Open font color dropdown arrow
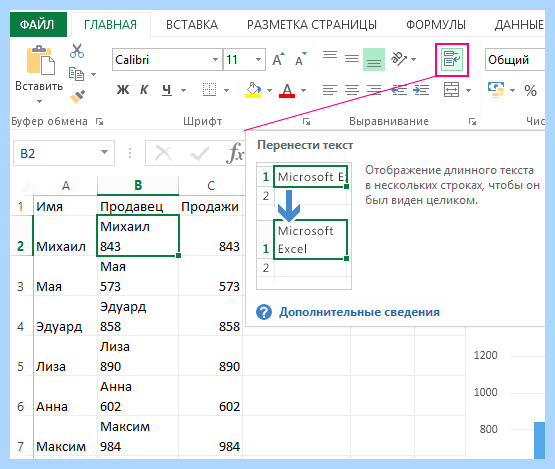555x469 pixels. [303, 90]
